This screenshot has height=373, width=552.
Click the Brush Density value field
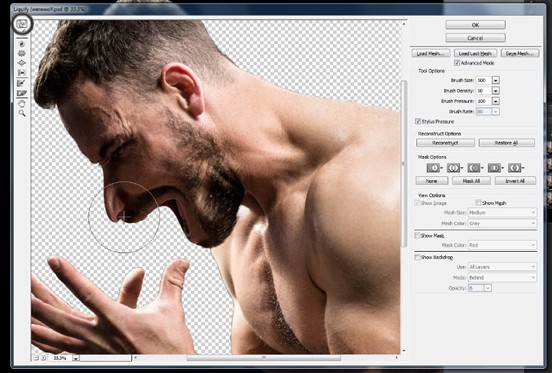484,91
